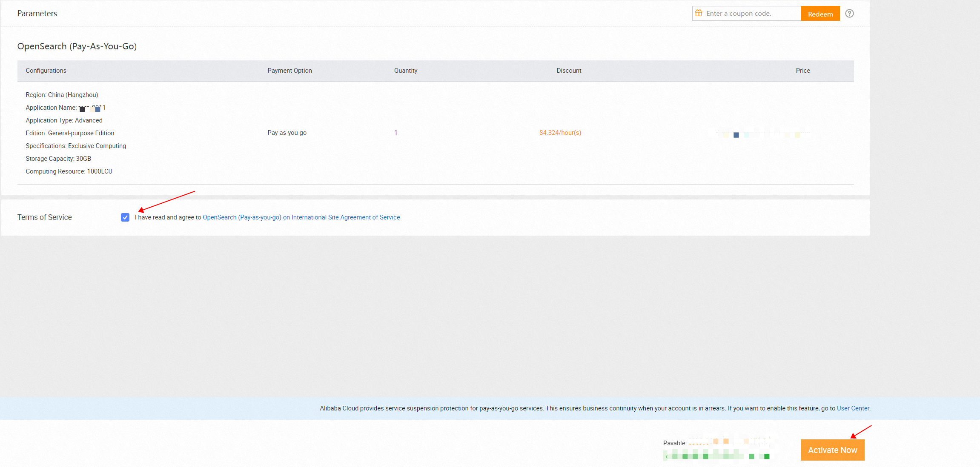Image resolution: width=980 pixels, height=467 pixels.
Task: Uncheck the Terms of Service agreement checkbox
Action: coord(125,217)
